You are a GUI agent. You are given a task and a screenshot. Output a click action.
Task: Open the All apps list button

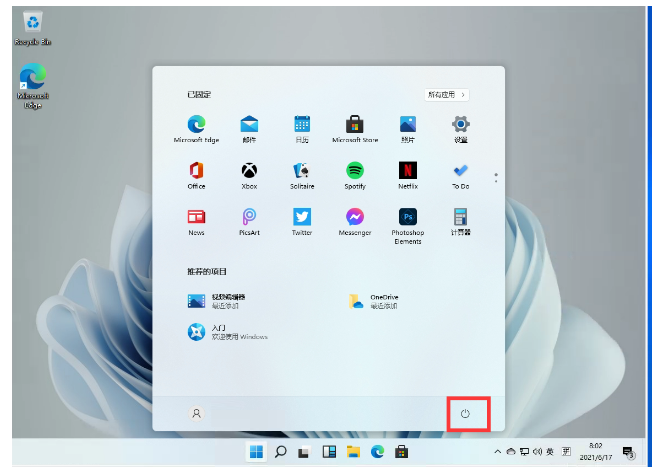point(446,95)
